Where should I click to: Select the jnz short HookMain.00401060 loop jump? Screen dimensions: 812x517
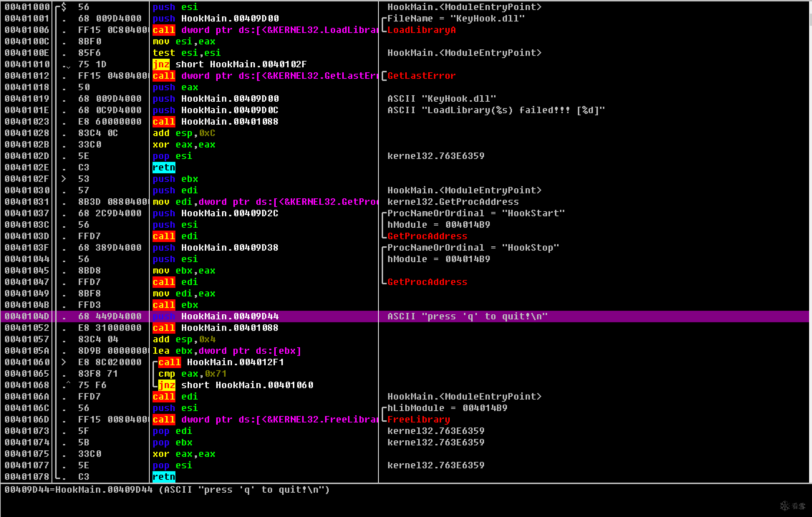pos(235,385)
